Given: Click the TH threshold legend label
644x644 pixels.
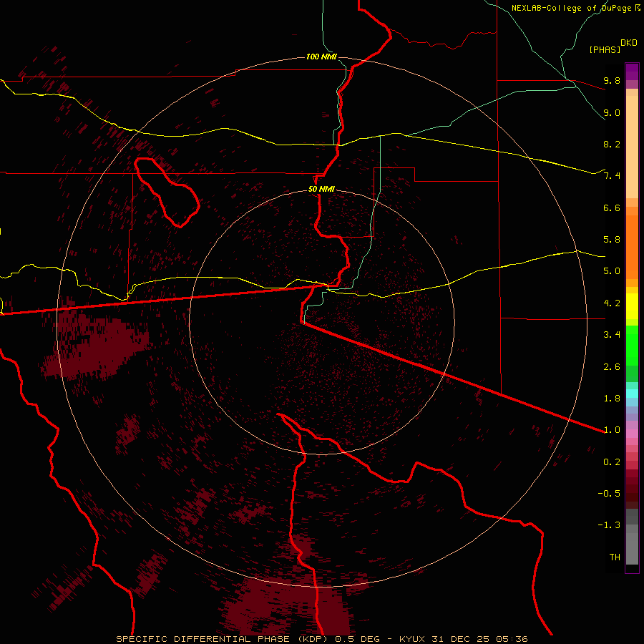Looking at the screenshot, I should click(615, 557).
